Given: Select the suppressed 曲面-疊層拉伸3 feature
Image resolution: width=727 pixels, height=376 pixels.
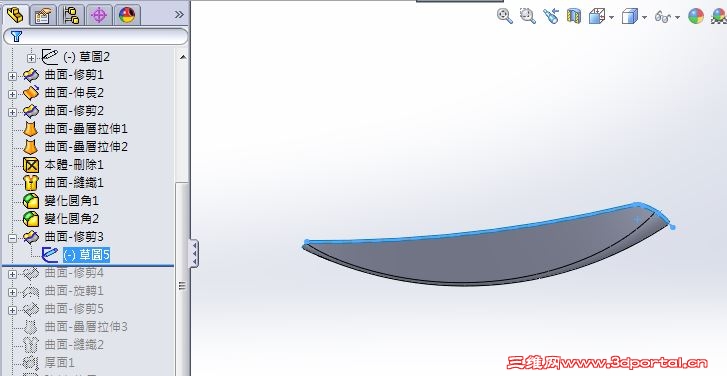Looking at the screenshot, I should point(86,327).
